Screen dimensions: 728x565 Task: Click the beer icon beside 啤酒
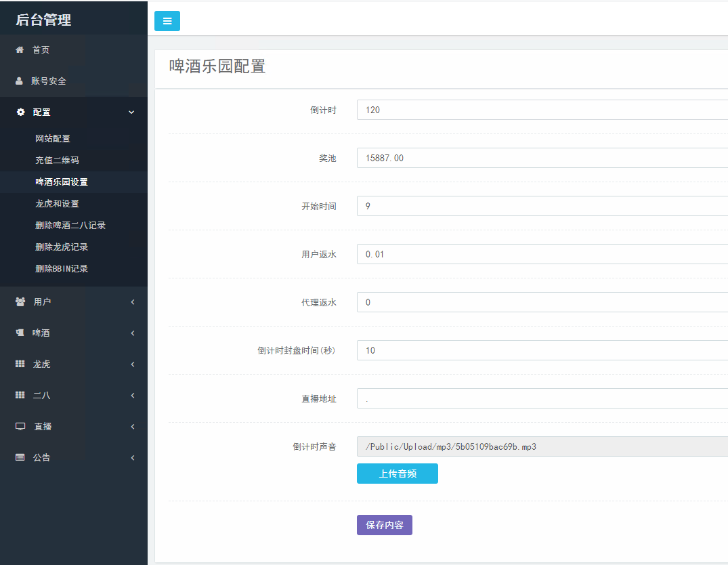[x=20, y=333]
